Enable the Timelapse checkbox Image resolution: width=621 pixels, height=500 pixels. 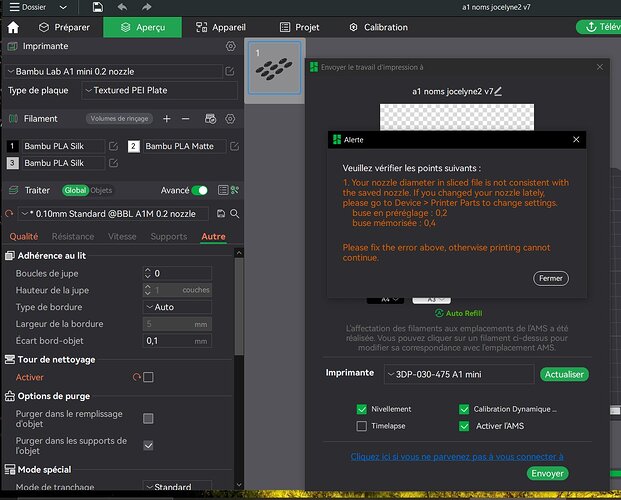tap(362, 426)
